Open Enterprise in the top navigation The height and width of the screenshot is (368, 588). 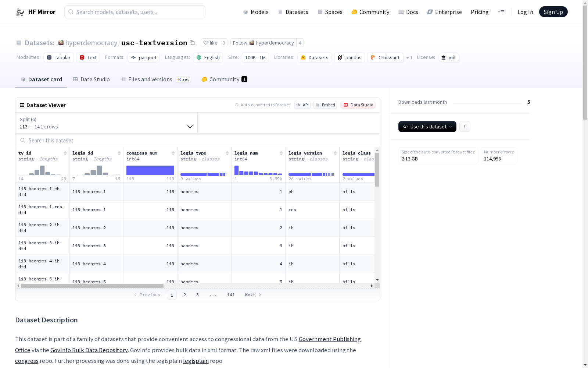[x=445, y=12]
